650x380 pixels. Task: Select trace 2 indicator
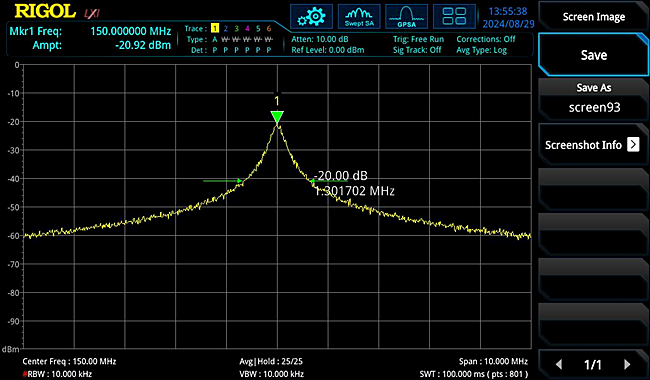coord(226,28)
